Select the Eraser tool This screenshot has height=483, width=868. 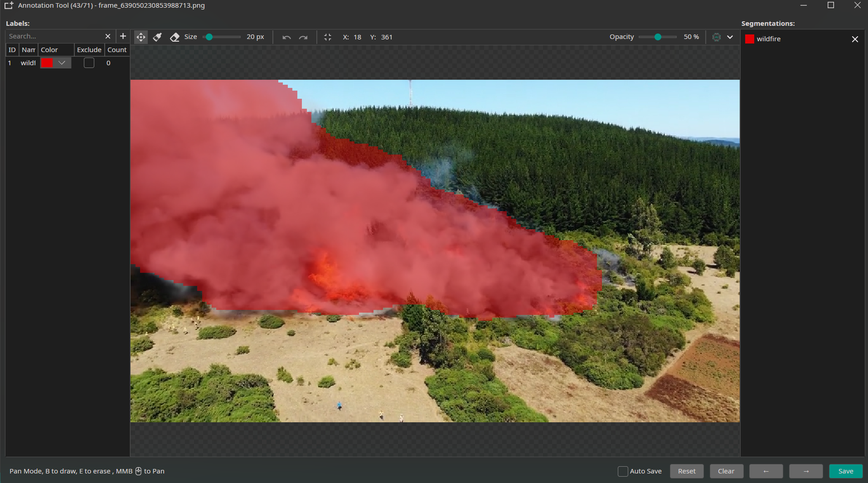click(175, 37)
